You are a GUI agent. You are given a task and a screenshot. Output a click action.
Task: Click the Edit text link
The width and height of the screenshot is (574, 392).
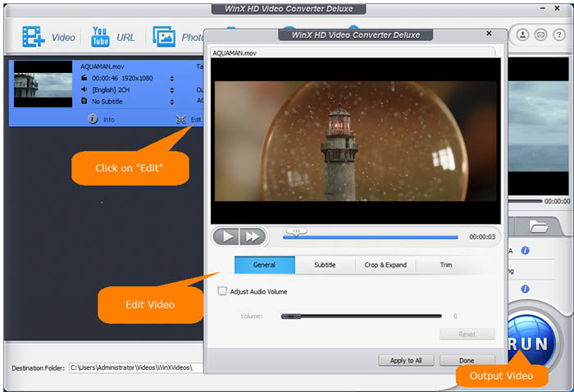coord(196,120)
